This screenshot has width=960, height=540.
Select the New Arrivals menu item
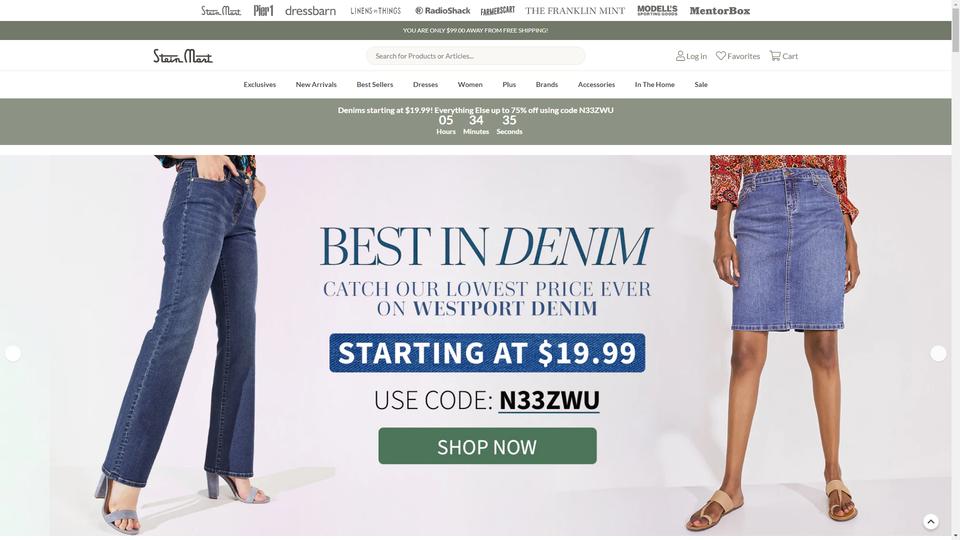[316, 84]
